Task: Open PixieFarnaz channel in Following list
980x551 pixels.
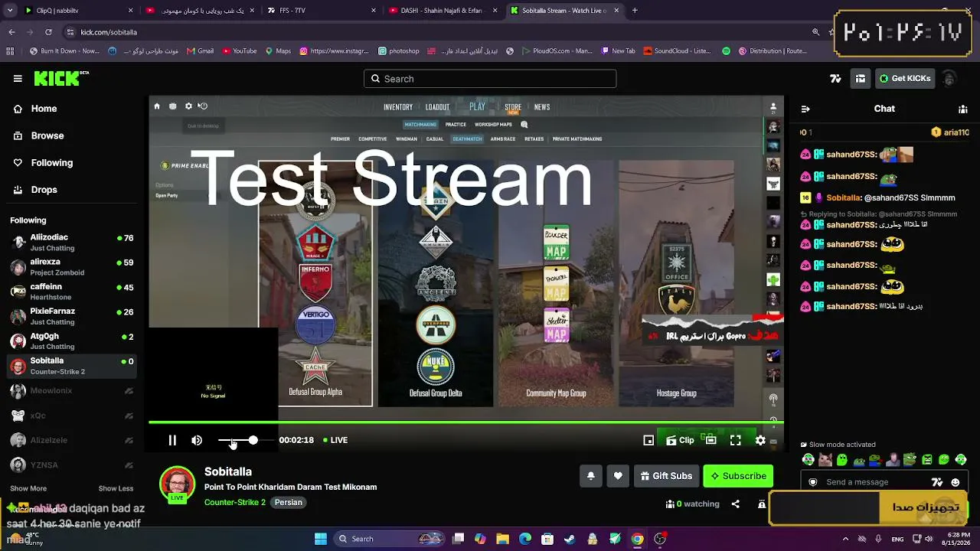Action: coord(73,316)
